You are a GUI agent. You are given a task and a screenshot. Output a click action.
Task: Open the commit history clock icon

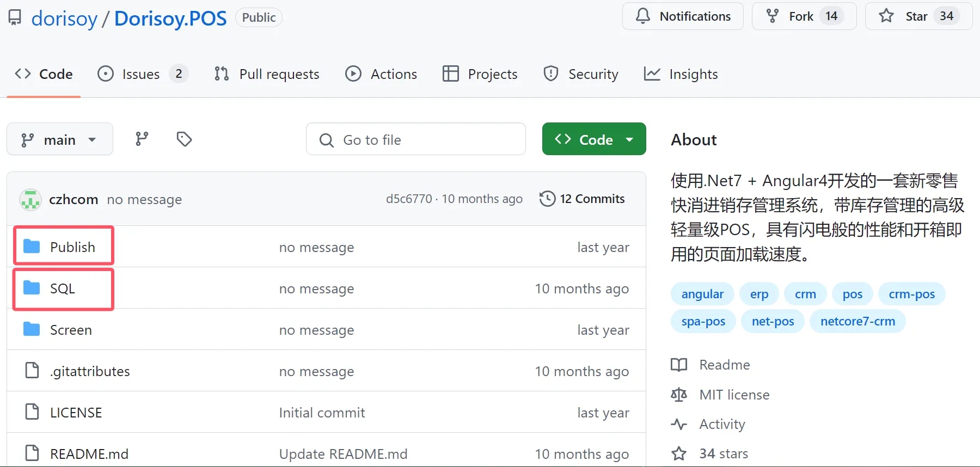547,199
